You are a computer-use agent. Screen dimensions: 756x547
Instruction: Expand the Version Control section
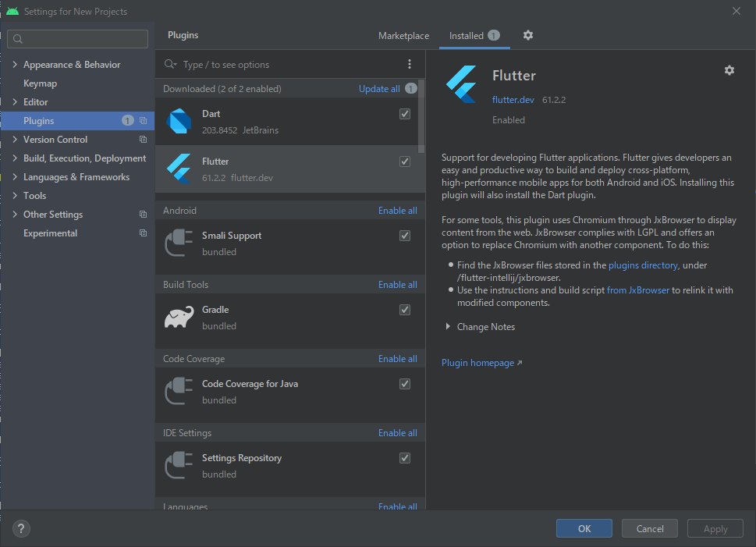[x=15, y=140]
